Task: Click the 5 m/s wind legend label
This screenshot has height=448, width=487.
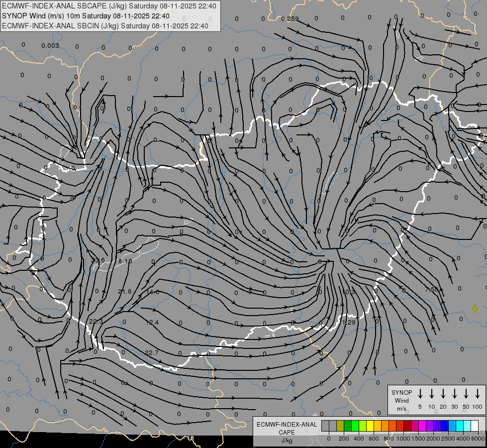Action: [420, 407]
